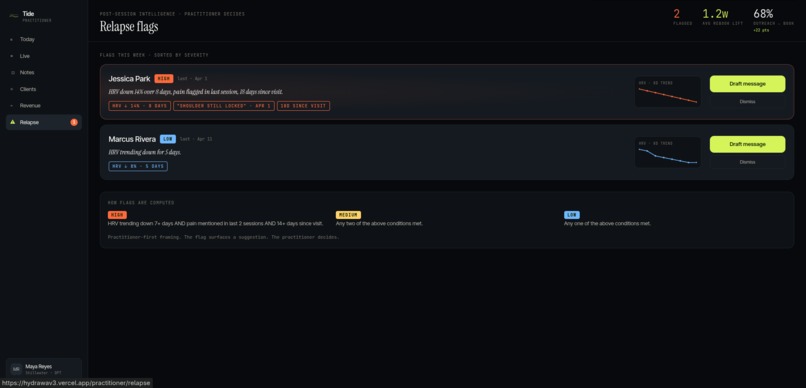The image size is (806, 388).
Task: Click the Relapse warning triangle icon
Action: (13, 122)
